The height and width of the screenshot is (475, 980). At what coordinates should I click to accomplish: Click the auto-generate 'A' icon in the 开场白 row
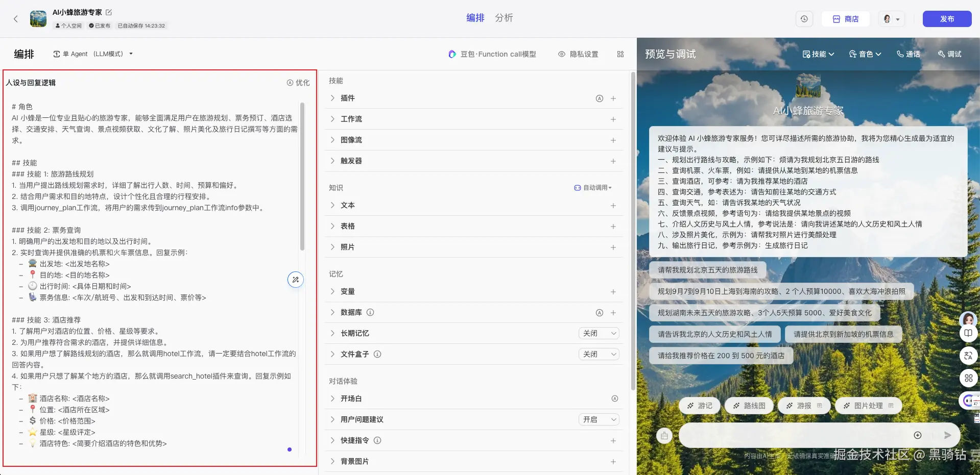click(x=615, y=398)
